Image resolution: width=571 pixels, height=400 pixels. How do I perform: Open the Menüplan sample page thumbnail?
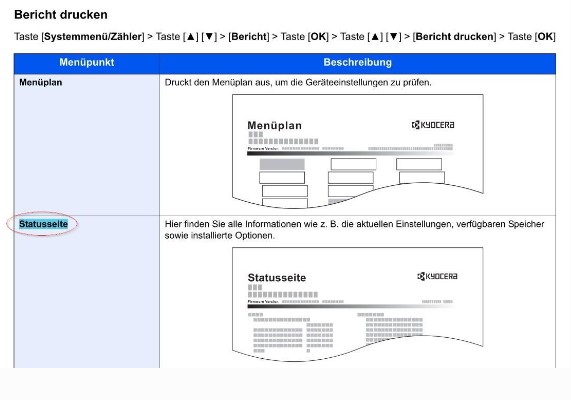(358, 151)
